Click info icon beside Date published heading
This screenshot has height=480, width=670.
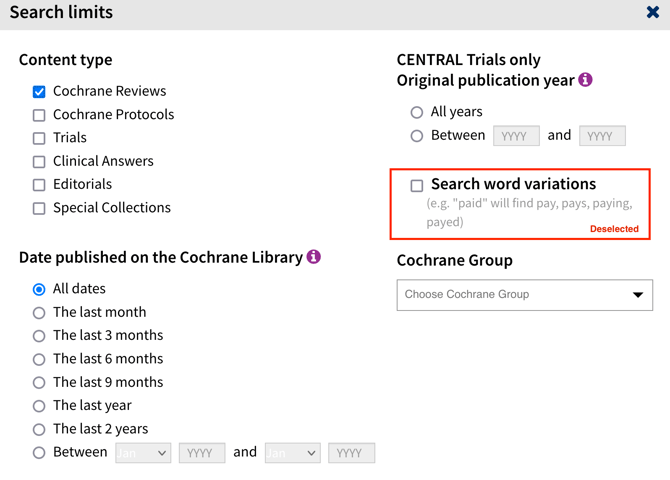tap(314, 257)
